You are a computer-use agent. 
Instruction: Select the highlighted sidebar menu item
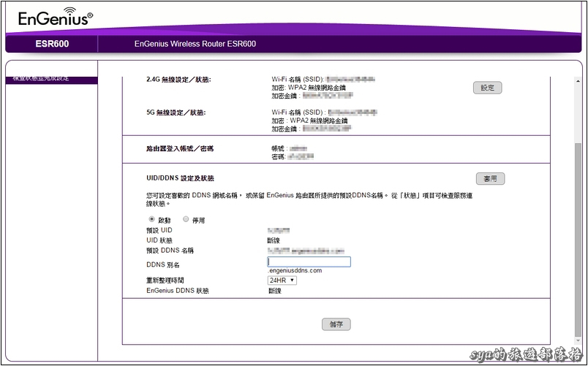point(52,80)
